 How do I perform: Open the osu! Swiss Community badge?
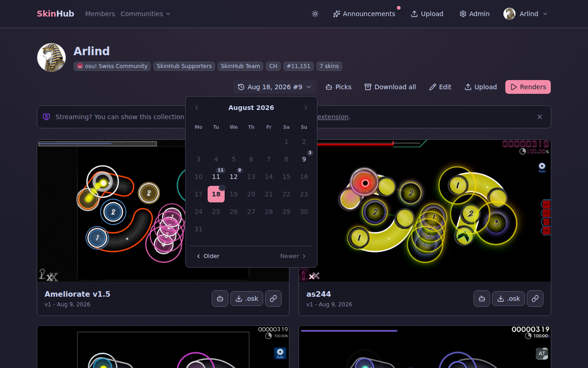pyautogui.click(x=112, y=66)
